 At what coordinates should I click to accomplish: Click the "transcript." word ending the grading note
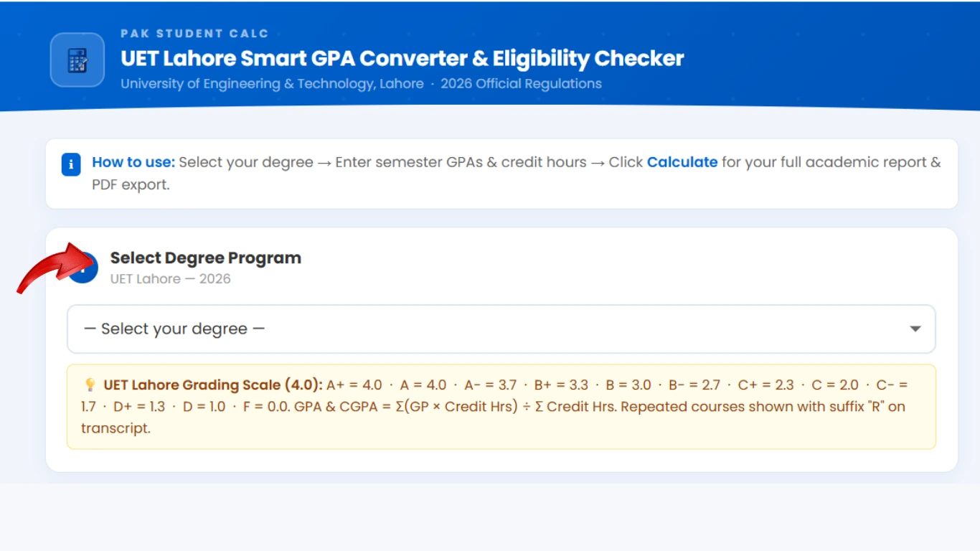coord(116,428)
